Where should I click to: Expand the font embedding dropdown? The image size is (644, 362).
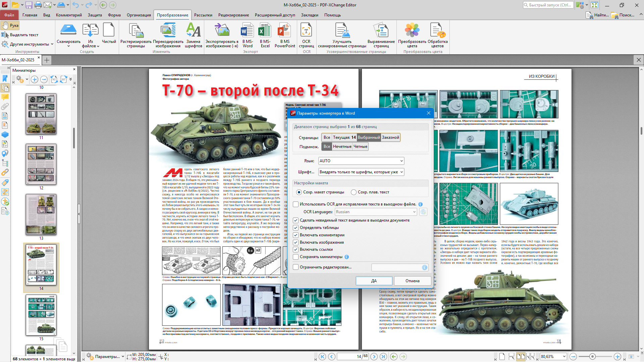tap(401, 172)
